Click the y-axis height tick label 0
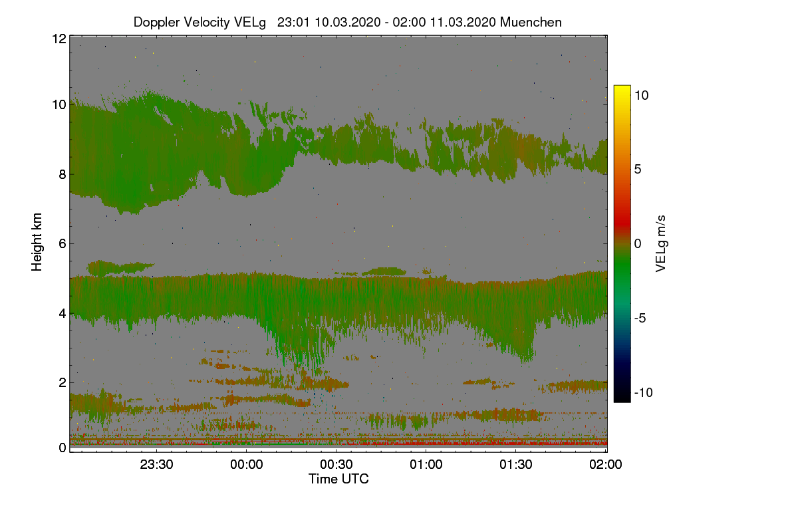 tap(62, 448)
